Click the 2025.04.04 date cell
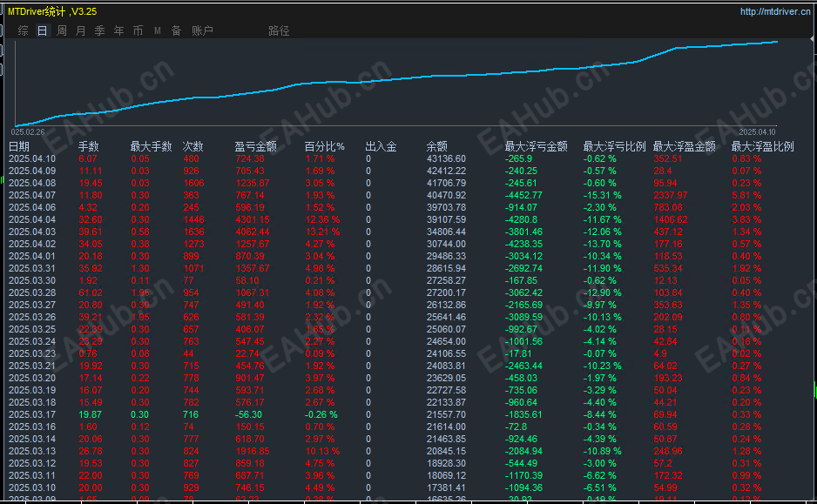Viewport: 817px width, 504px height. [x=31, y=219]
